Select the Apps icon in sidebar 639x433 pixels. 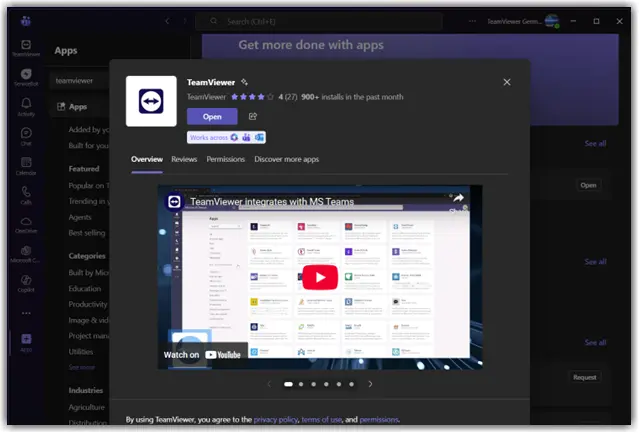(26, 342)
